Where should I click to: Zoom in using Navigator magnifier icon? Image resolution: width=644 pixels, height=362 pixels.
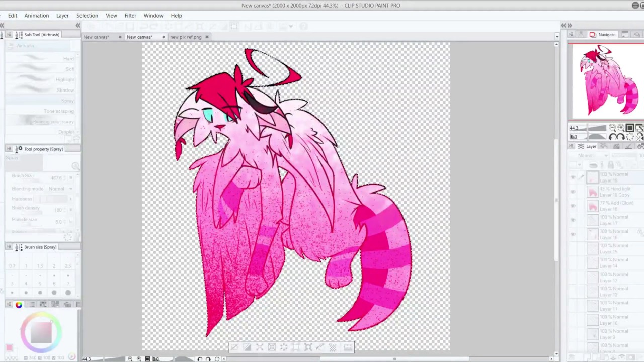[621, 128]
